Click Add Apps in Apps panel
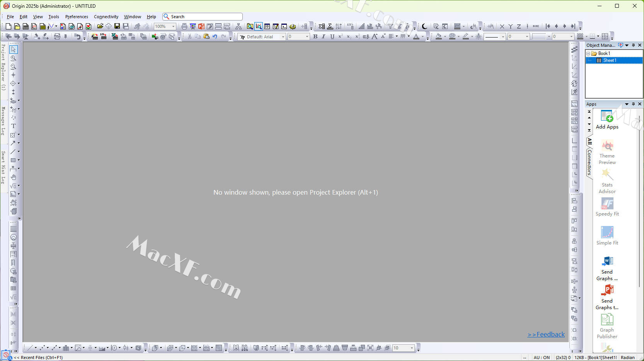 click(x=607, y=120)
